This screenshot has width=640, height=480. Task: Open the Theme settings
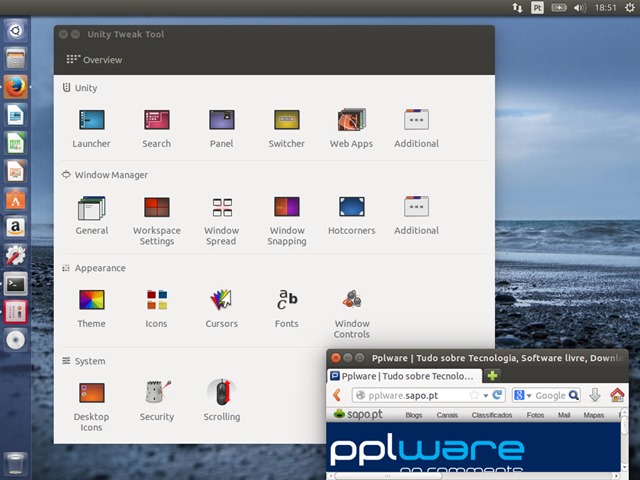click(91, 309)
